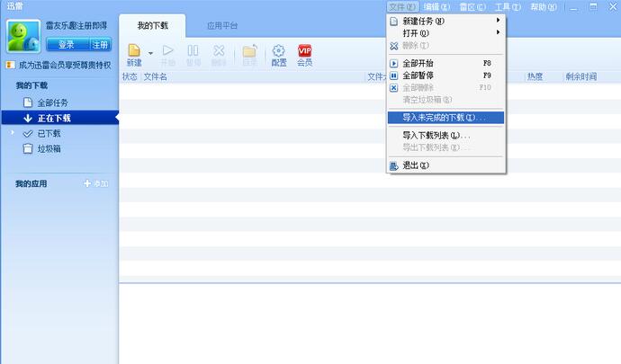Click the plus 添加 button under 我的应用
The image size is (621, 364).
pos(95,183)
